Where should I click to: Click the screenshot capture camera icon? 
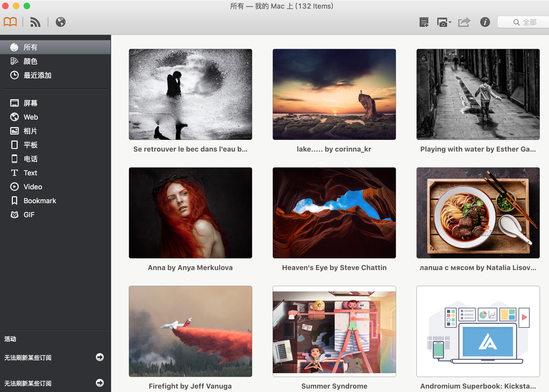click(442, 22)
